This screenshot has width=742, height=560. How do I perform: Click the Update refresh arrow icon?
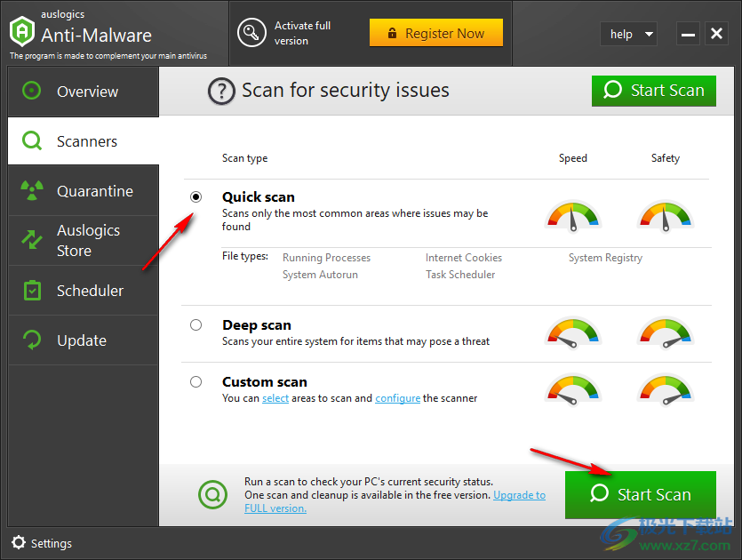click(32, 340)
